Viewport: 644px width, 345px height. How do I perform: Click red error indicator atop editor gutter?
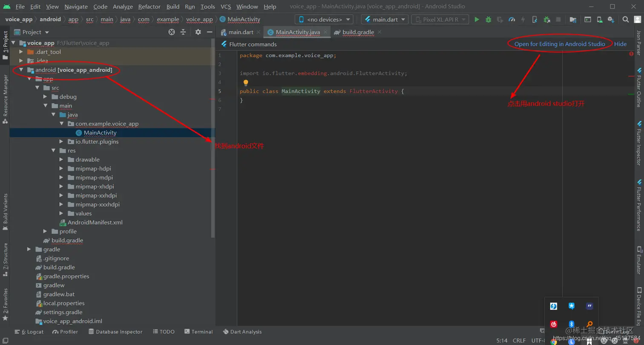pos(631,54)
